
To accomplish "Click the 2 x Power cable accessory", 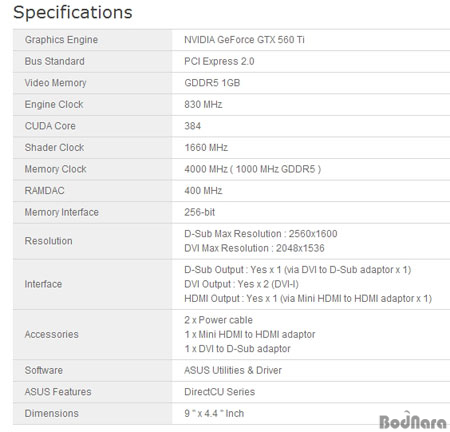I will click(x=218, y=320).
